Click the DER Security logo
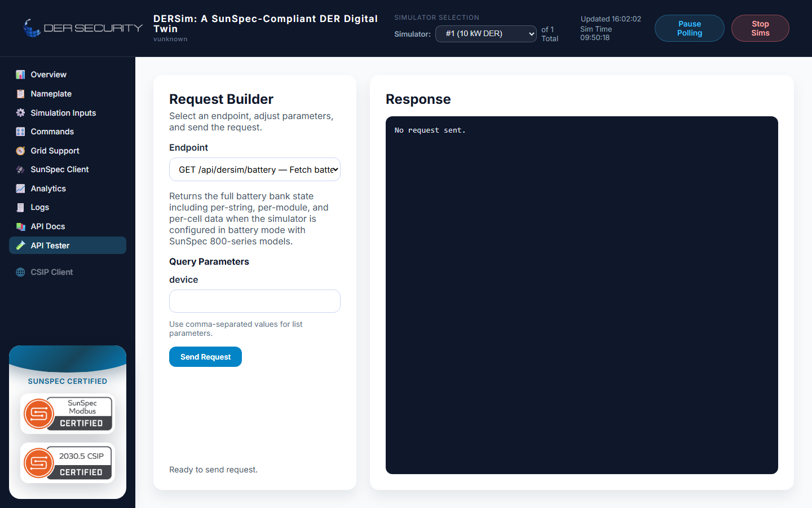The height and width of the screenshot is (508, 812). pyautogui.click(x=83, y=28)
